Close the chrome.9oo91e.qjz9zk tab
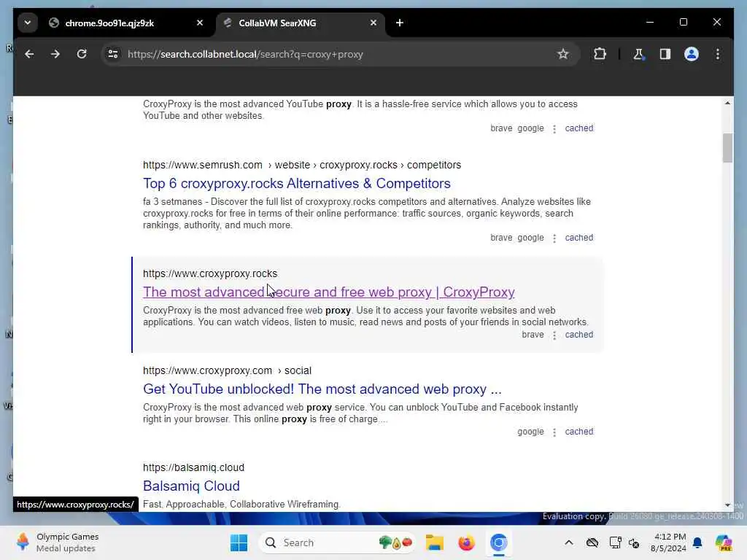Screen dimensions: 747x560 [x=200, y=23]
